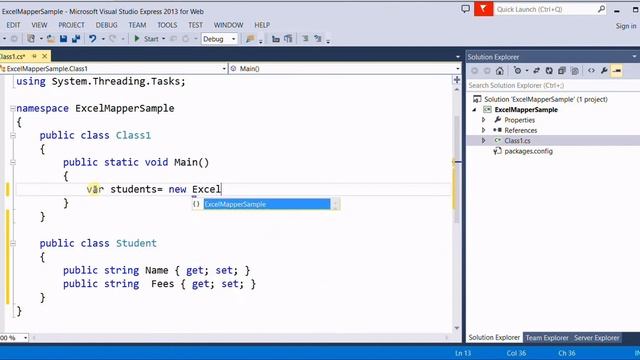This screenshot has height=360, width=640.
Task: Switch to the Team Explorer tab
Action: pyautogui.click(x=547, y=338)
